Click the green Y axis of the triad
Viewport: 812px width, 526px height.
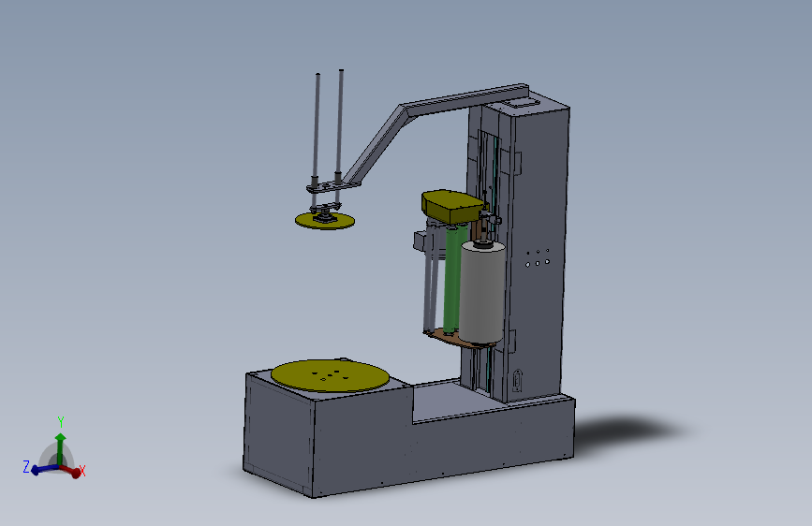tap(60, 449)
